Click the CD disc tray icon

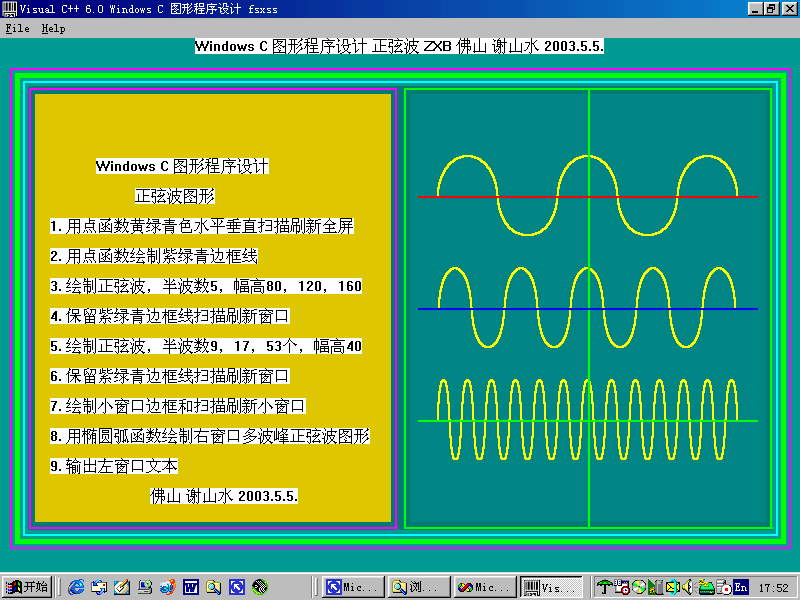click(639, 587)
